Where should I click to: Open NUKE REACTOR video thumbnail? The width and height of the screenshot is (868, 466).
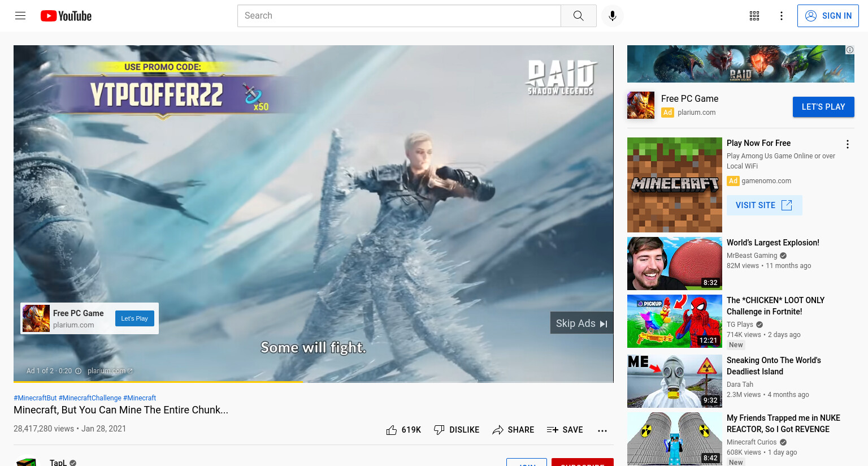click(x=675, y=439)
